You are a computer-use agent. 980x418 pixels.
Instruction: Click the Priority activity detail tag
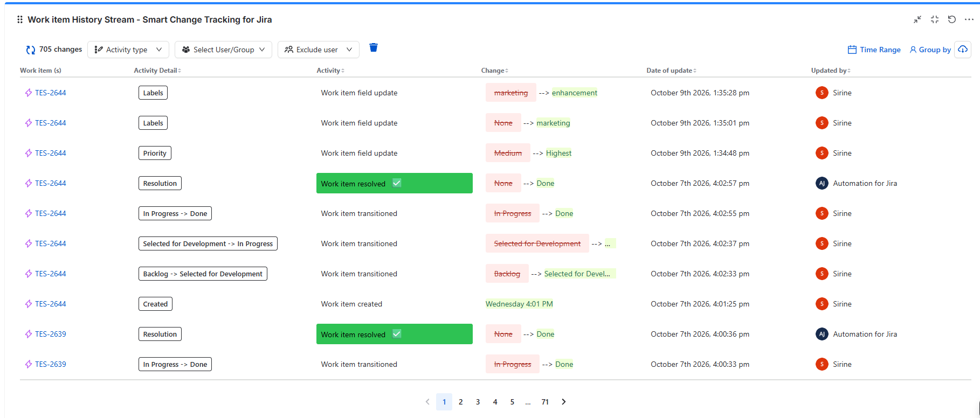155,153
